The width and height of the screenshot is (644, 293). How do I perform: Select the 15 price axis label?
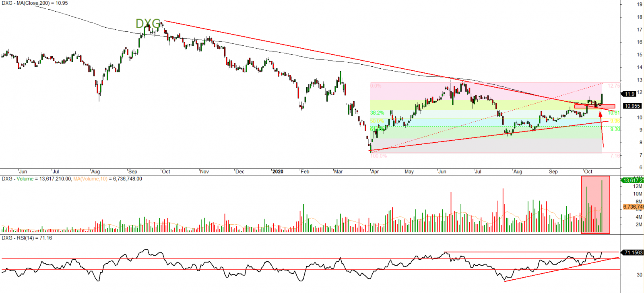pyautogui.click(x=640, y=55)
